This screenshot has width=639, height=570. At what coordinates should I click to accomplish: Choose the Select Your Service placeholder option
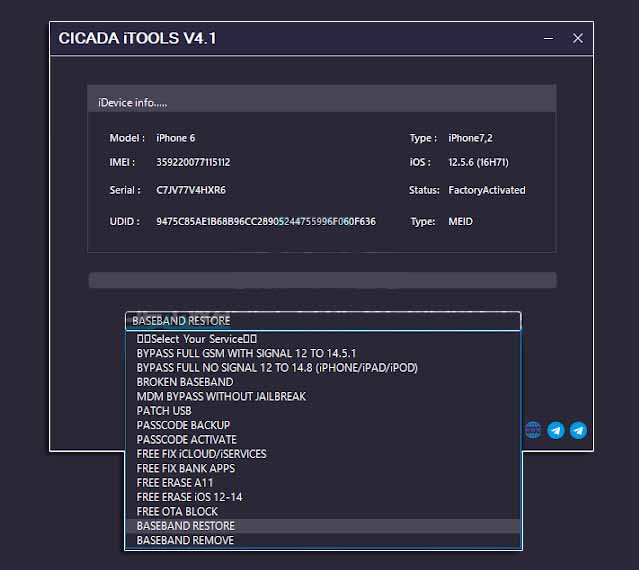(x=323, y=339)
